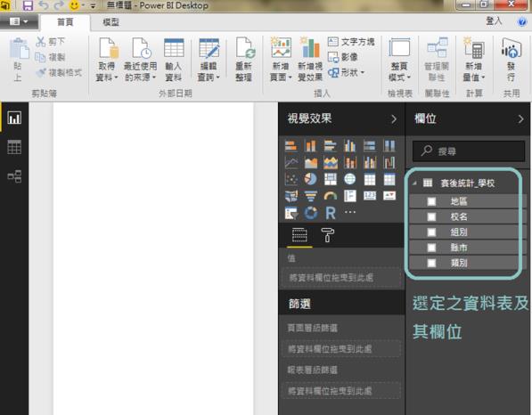Insert an 影像 image
This screenshot has width=532, height=415.
tap(343, 57)
